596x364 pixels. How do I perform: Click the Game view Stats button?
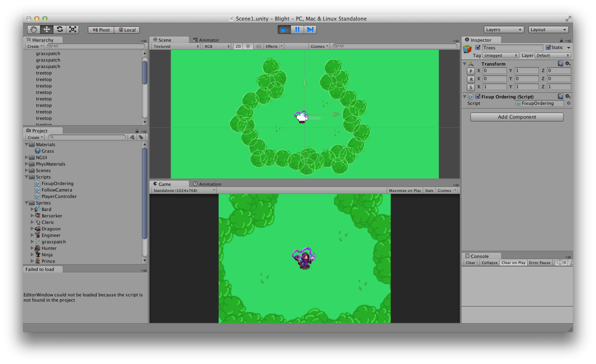(x=429, y=191)
